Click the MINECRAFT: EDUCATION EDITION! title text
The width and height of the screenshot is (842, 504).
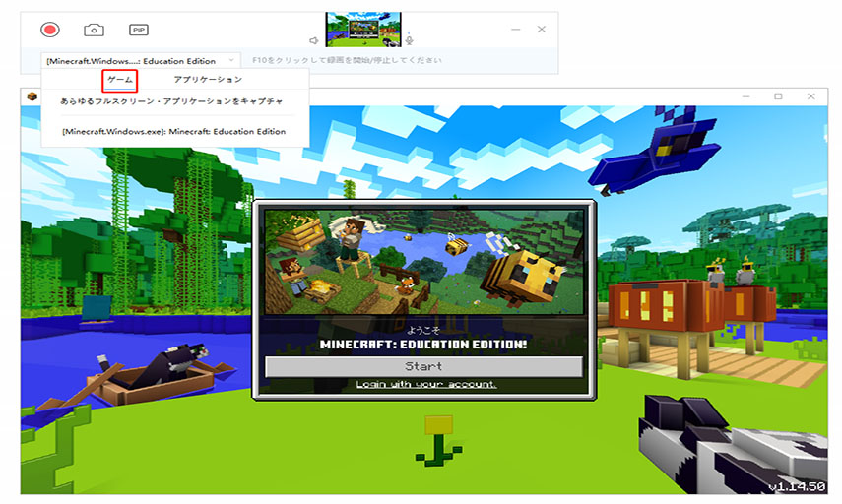coord(423,345)
